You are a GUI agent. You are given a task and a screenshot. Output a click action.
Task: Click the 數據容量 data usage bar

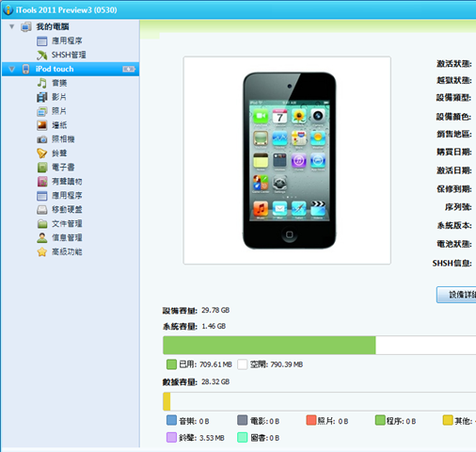point(319,401)
